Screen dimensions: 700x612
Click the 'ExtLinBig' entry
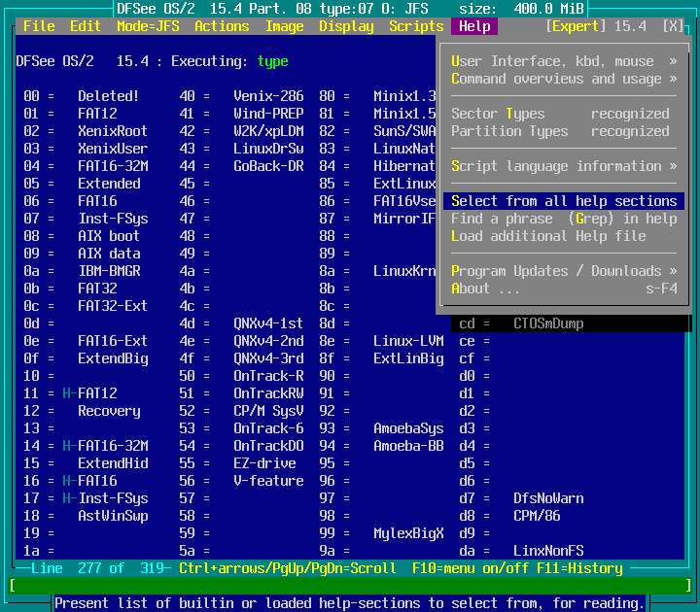pos(408,358)
